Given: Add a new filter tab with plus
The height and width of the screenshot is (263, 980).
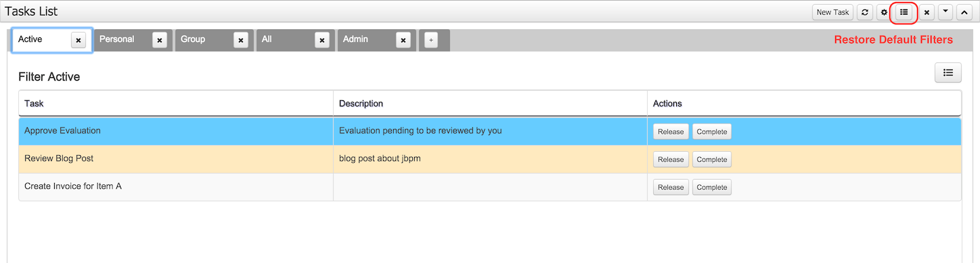Looking at the screenshot, I should point(431,41).
